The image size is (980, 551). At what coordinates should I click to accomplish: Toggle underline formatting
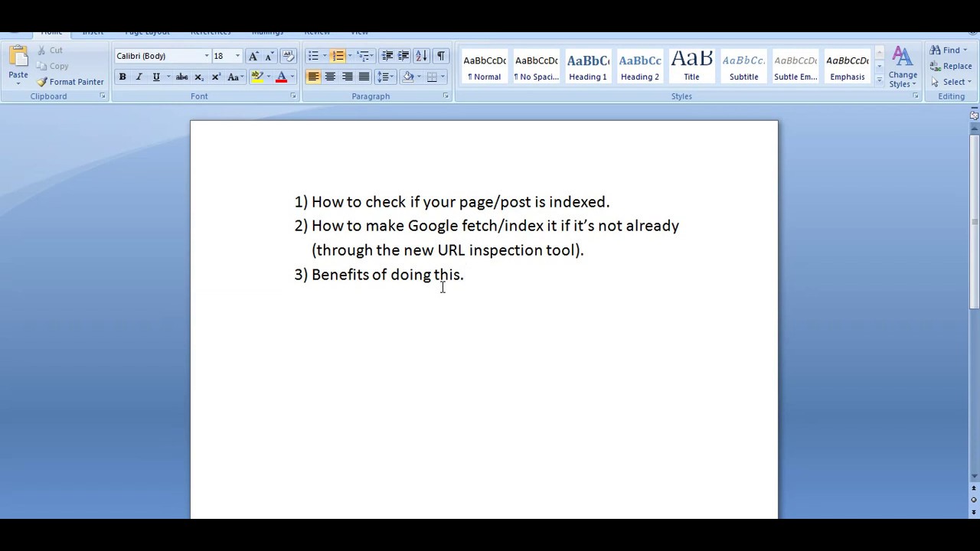[156, 77]
